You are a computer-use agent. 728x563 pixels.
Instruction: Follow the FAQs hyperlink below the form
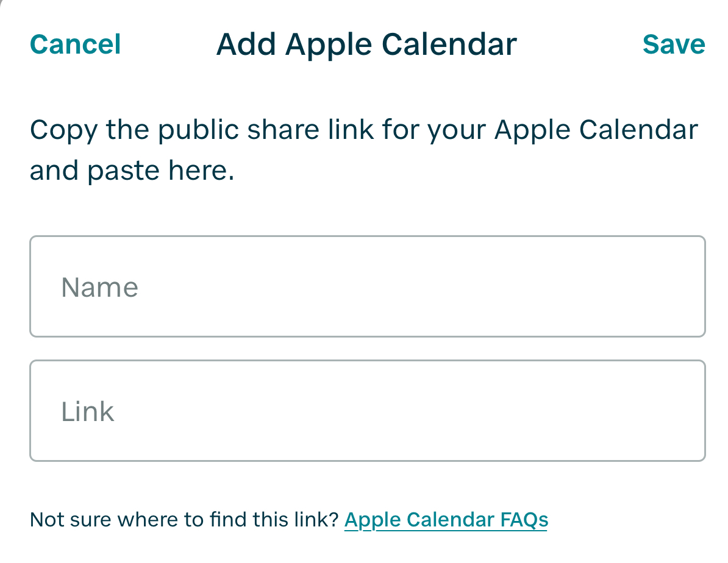click(446, 520)
